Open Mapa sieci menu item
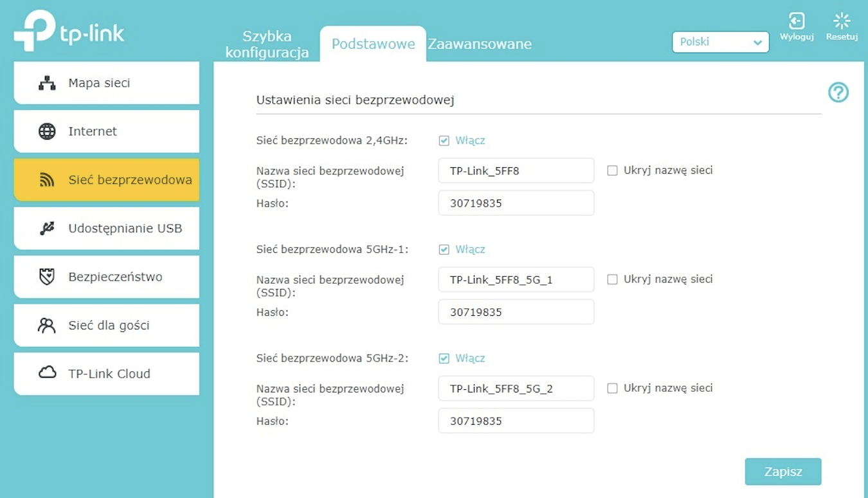Screen dimensions: 868x498 tap(107, 83)
